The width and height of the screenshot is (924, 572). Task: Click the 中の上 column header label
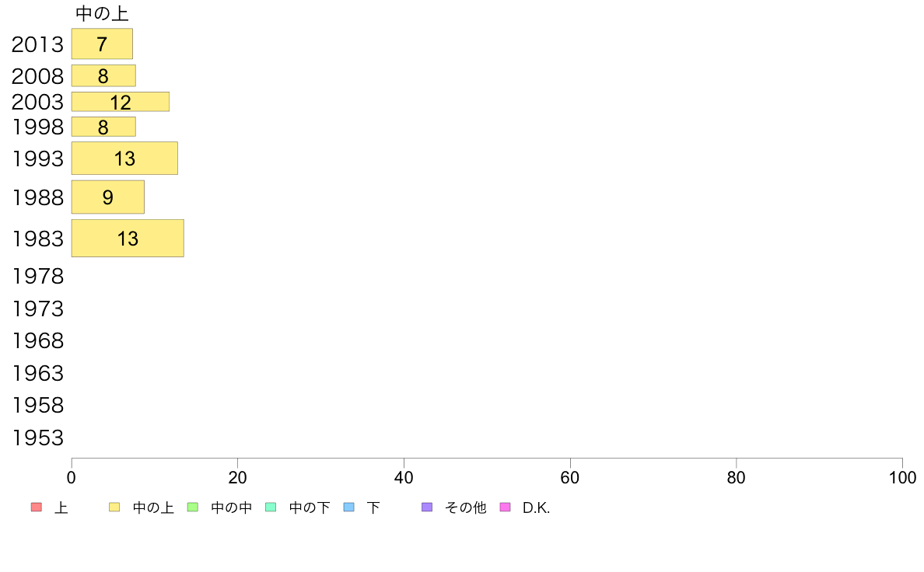click(x=102, y=13)
